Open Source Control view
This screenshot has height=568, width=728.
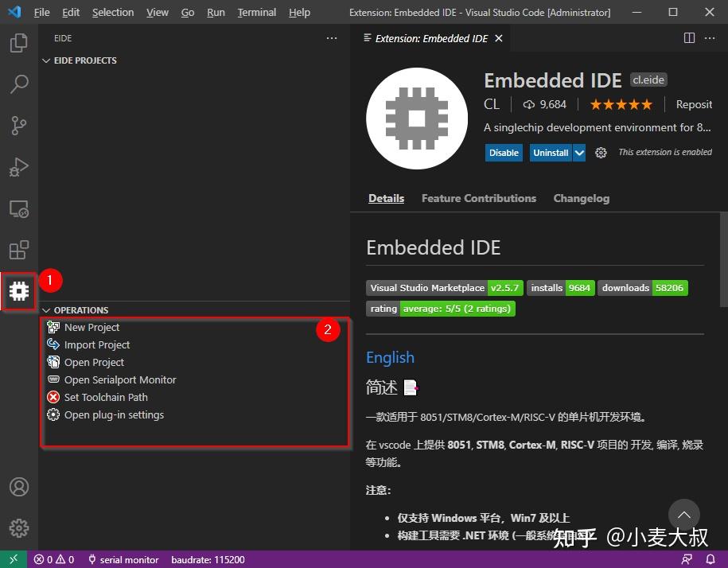point(18,126)
